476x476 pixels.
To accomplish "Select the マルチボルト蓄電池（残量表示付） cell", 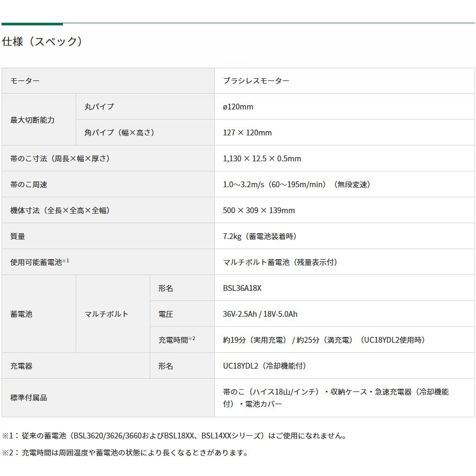I will (280, 262).
